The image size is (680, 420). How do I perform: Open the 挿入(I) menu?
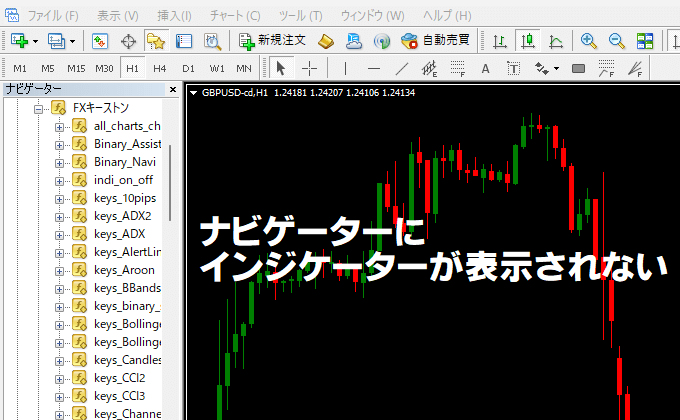[x=174, y=16]
